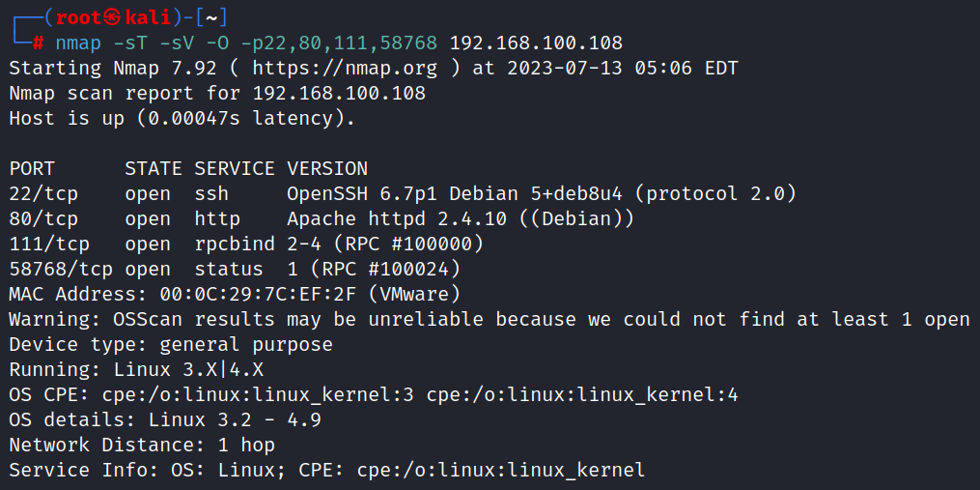Click the target IP 192.168.100.108 in the command line
Viewport: 980px width, 490px height.
tap(536, 43)
